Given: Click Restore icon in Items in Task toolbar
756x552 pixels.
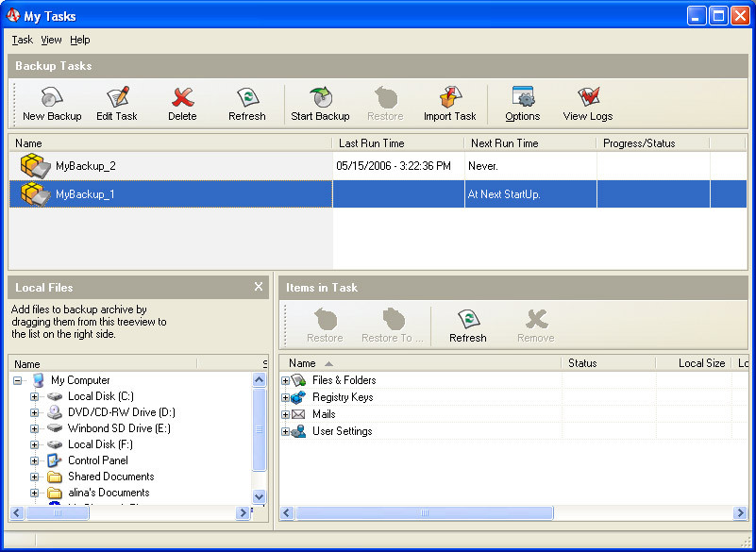Looking at the screenshot, I should (x=326, y=319).
